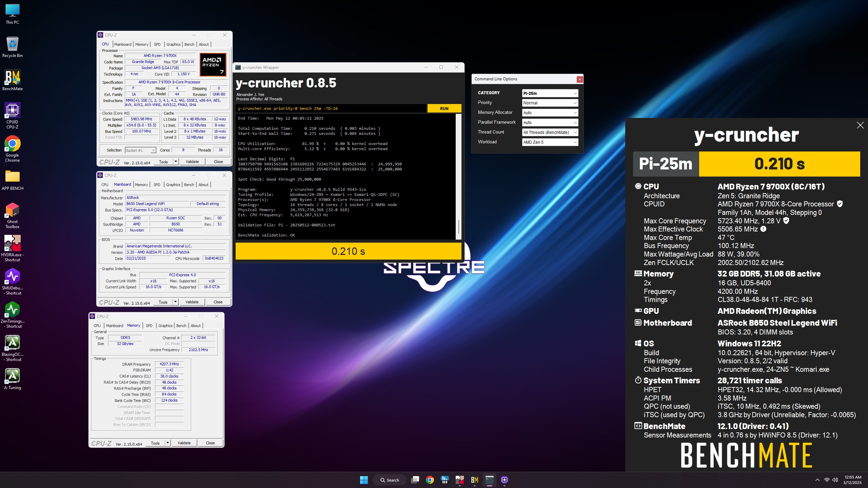Open the About tab in top CPU-Z window

[204, 44]
